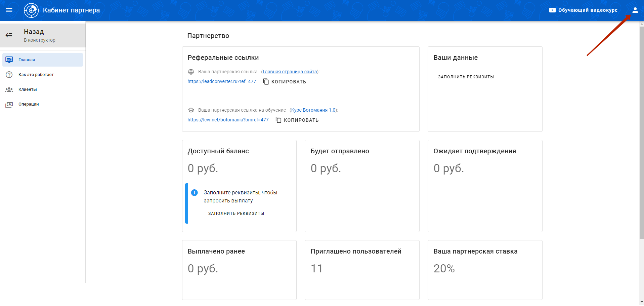Viewport: 644px width, 306px height.
Task: Open Обучающий видеокурс video course
Action: (583, 10)
